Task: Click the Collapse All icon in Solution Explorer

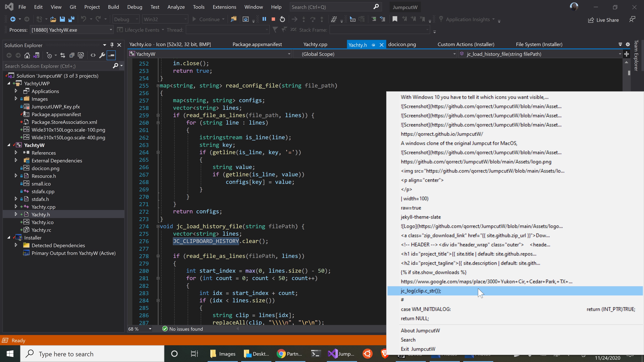Action: point(72,55)
